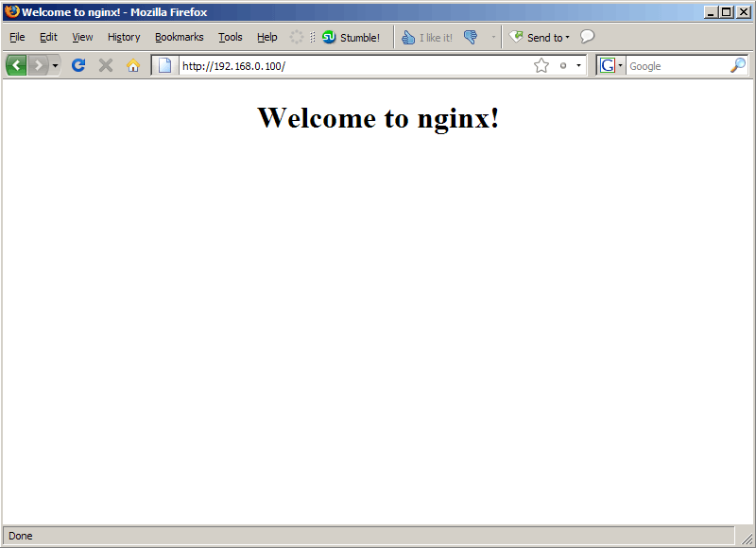The image size is (756, 548).
Task: Close the Firefox window
Action: pos(744,12)
